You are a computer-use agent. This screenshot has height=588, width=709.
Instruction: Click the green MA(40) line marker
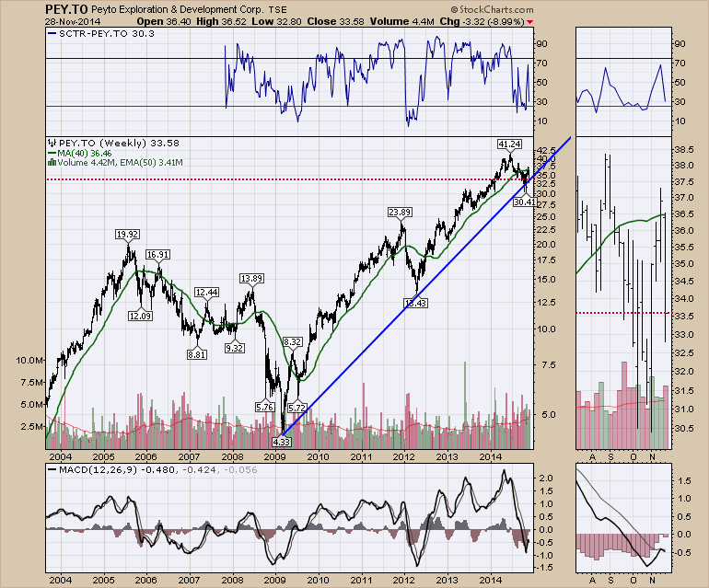point(52,154)
